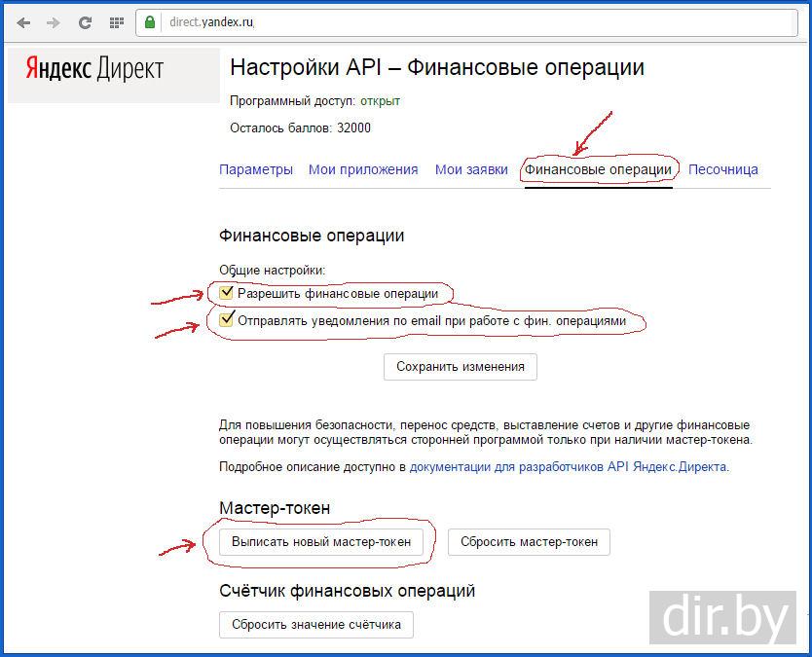
Task: Click the green padlock security icon
Action: point(150,22)
